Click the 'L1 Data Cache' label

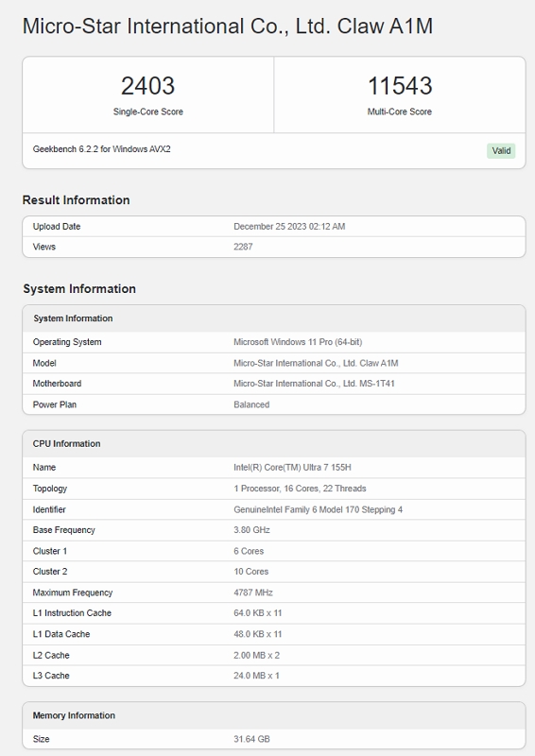[x=61, y=634]
